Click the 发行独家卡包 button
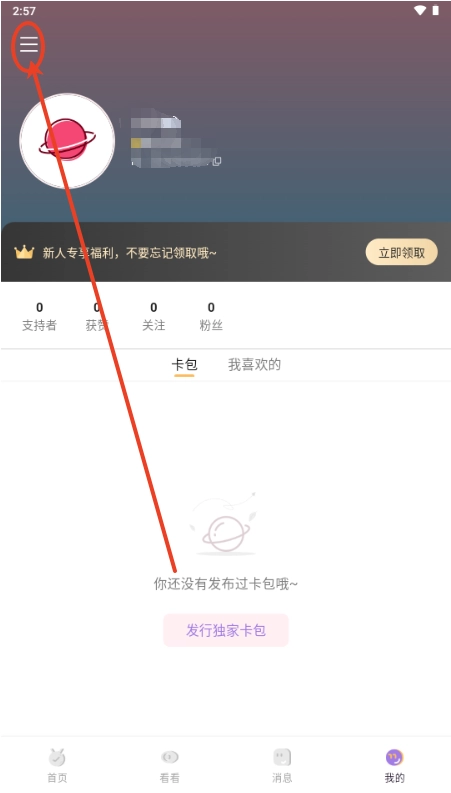 tap(226, 630)
